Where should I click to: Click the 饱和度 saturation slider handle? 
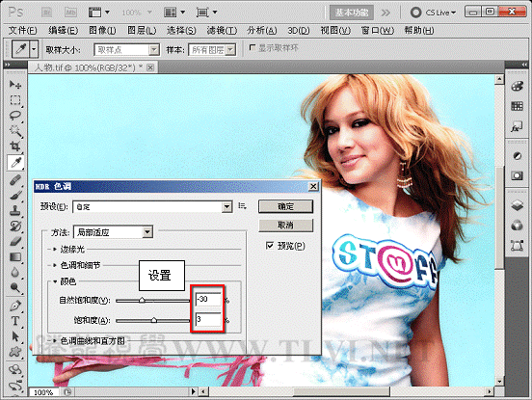[153, 320]
